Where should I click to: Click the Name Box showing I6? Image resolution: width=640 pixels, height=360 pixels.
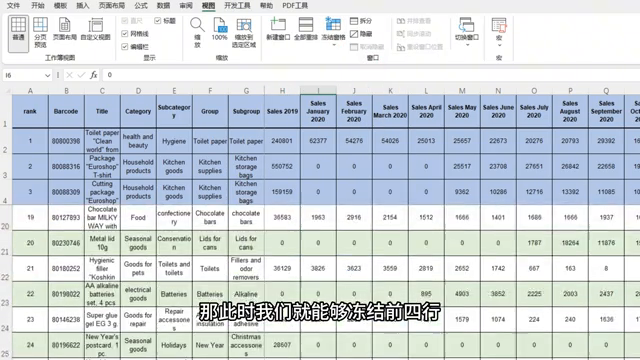tap(23, 76)
